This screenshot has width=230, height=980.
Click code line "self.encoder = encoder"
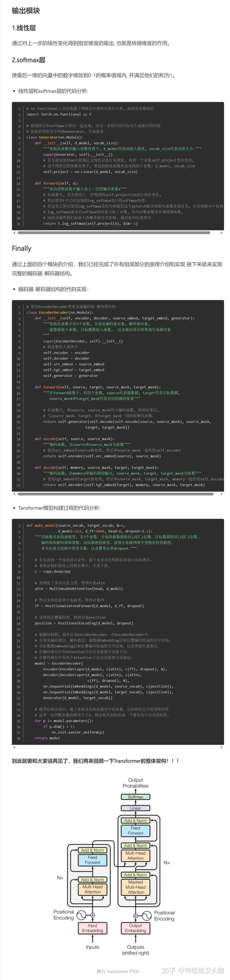tap(66, 353)
